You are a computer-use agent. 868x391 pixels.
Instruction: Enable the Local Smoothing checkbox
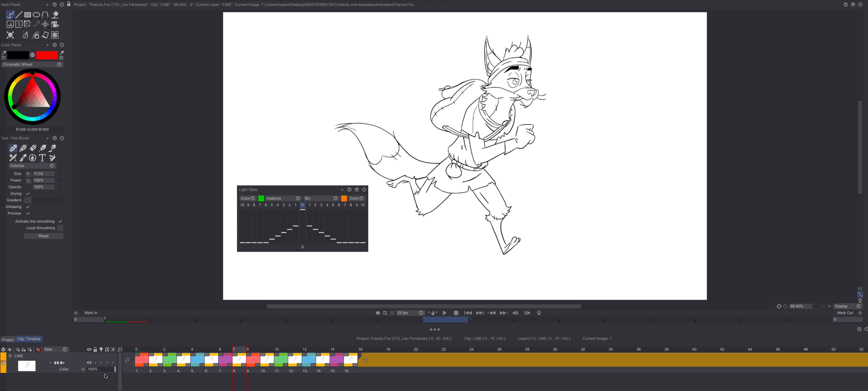click(60, 228)
